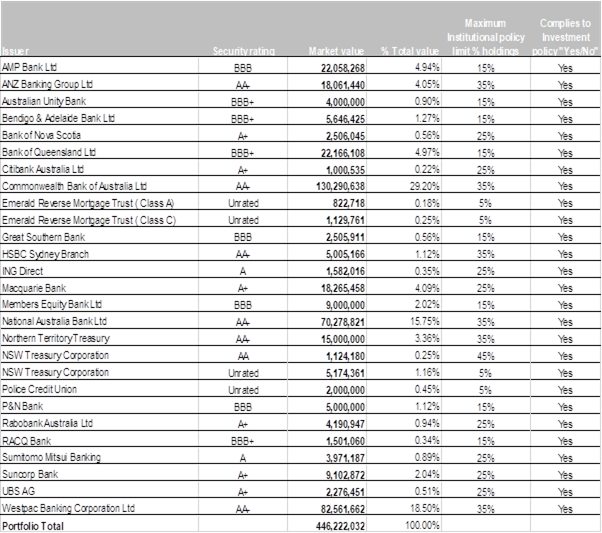Select market value 2,276,451
Image resolution: width=602 pixels, height=533 pixels.
(346, 492)
